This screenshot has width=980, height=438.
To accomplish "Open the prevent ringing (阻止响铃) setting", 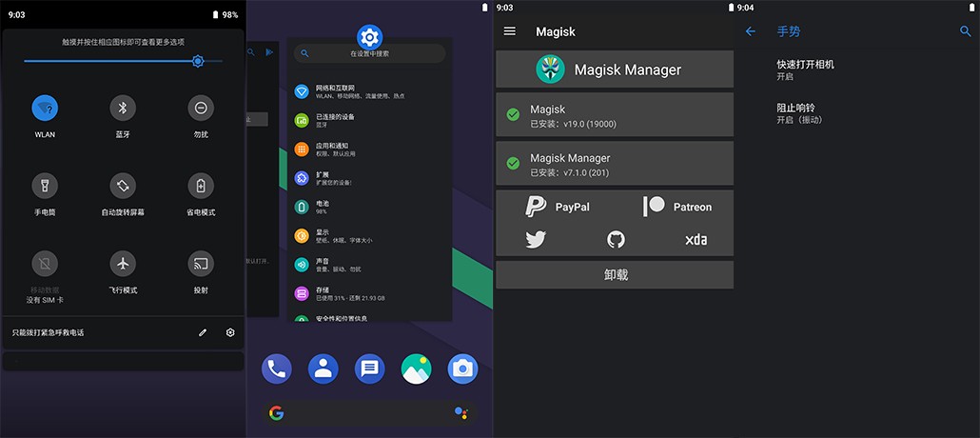I will point(857,113).
